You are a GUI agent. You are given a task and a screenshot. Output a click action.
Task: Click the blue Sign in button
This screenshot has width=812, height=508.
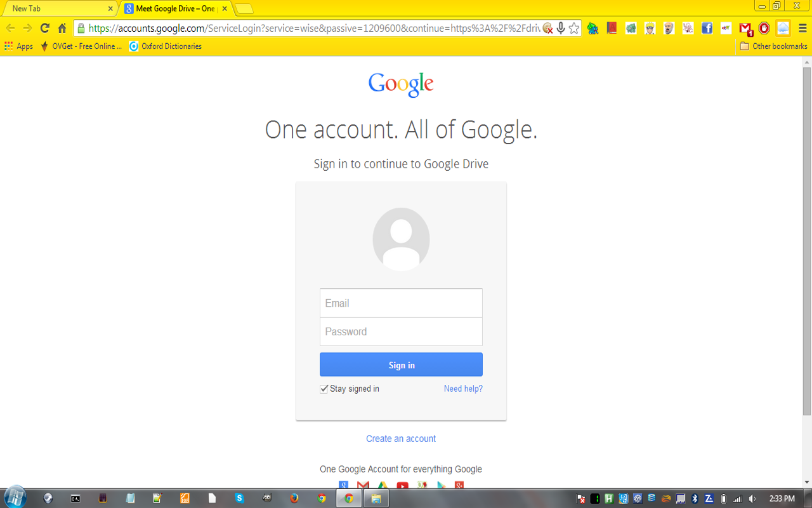[x=401, y=365]
